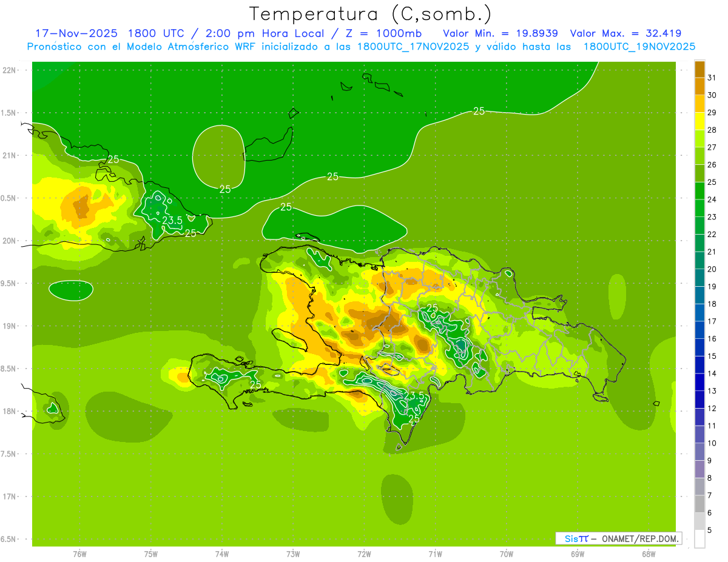Click the '23.5' contour label over eastern Cuba
Viewport: 728px width, 562px height.
coord(172,220)
